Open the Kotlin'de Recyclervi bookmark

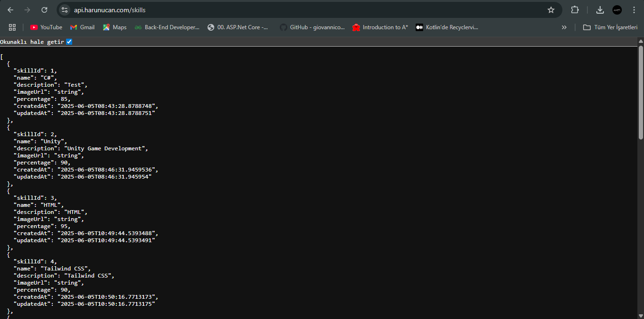(x=446, y=27)
